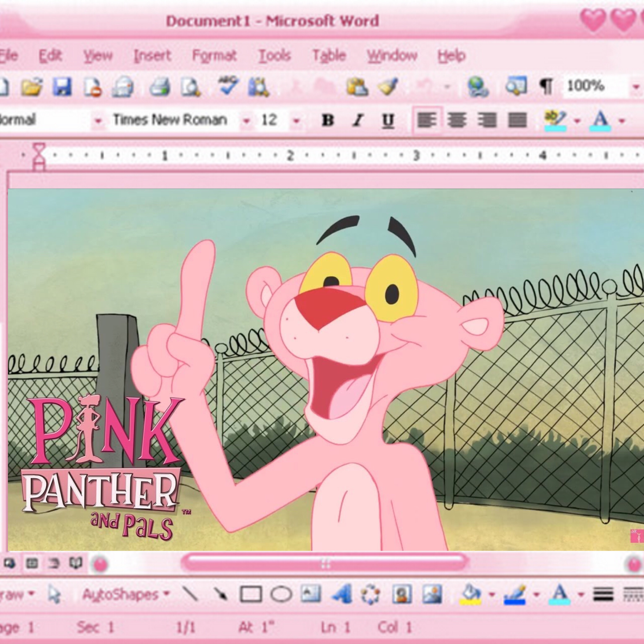Insert Diagram or Organization Chart

pos(370,595)
